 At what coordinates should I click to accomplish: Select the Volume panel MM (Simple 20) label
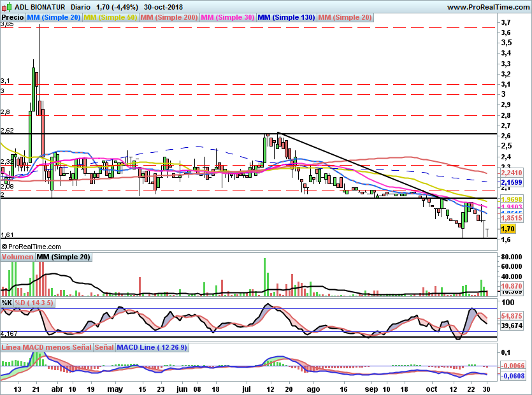click(x=64, y=257)
